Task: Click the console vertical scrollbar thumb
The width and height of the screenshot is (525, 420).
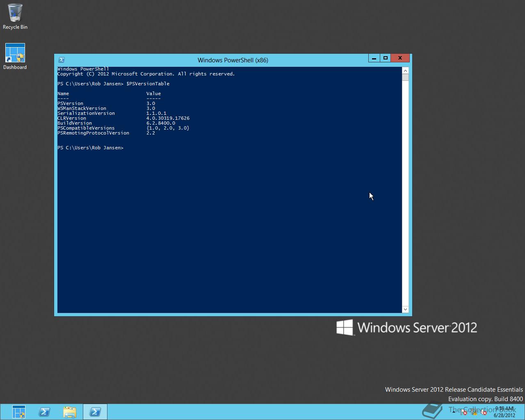Action: (405, 78)
